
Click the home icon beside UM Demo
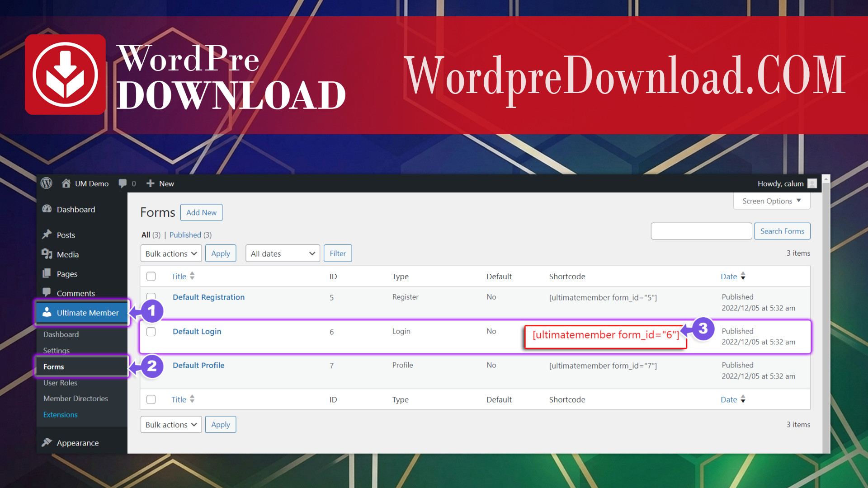(x=66, y=183)
